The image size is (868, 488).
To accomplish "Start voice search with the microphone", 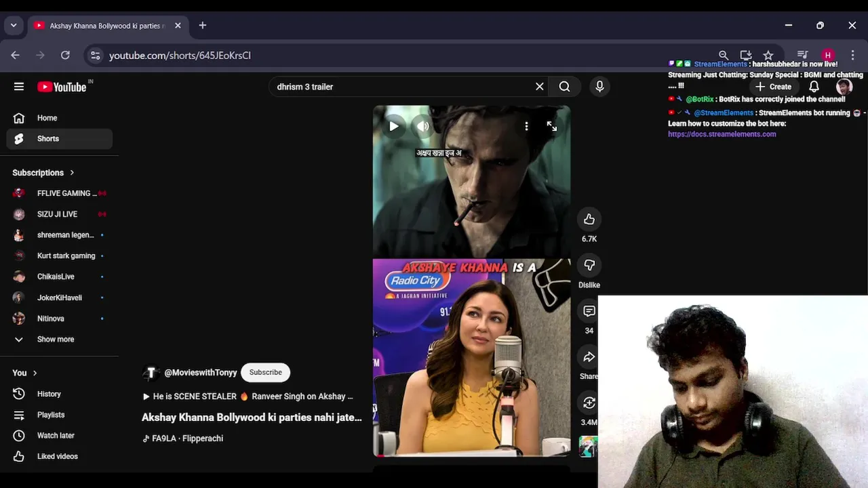I will pyautogui.click(x=599, y=87).
